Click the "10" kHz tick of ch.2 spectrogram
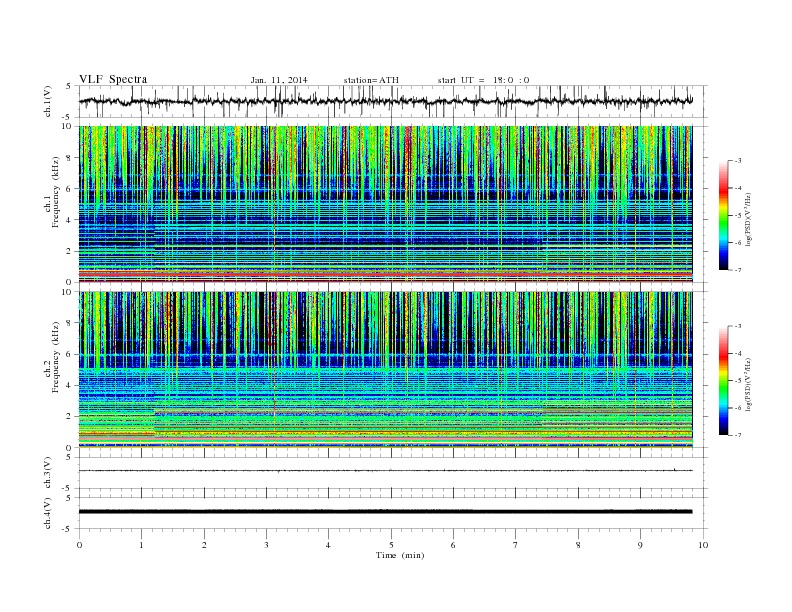This screenshot has height=612, width=792. [67, 292]
